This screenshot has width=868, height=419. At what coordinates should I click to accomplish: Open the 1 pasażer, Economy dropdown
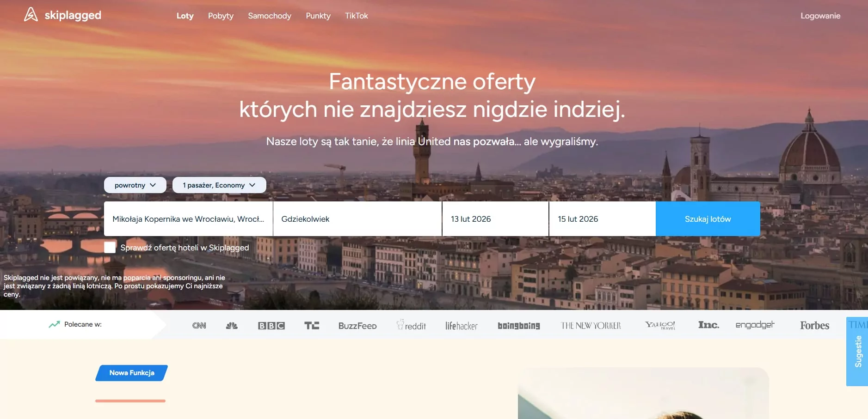[219, 185]
